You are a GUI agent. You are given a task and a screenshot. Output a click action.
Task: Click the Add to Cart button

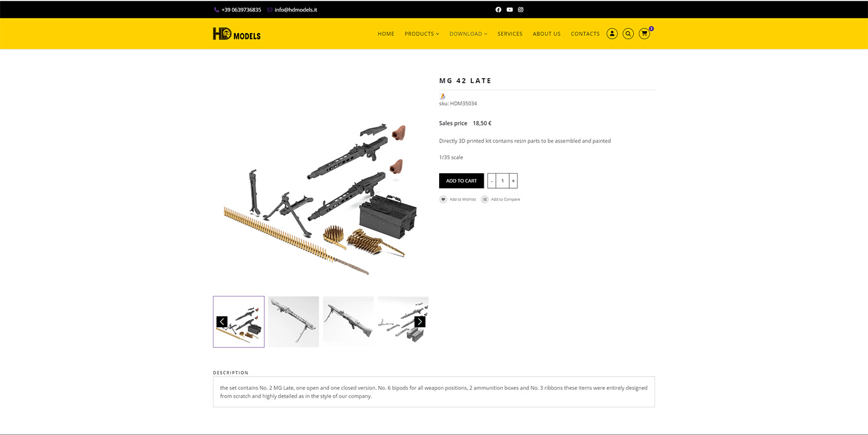point(461,181)
